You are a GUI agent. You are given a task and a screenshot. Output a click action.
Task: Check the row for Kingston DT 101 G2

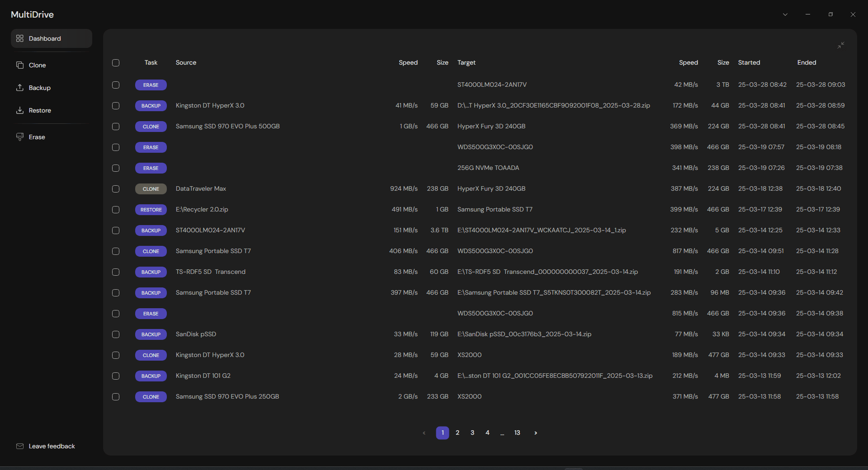coord(116,376)
